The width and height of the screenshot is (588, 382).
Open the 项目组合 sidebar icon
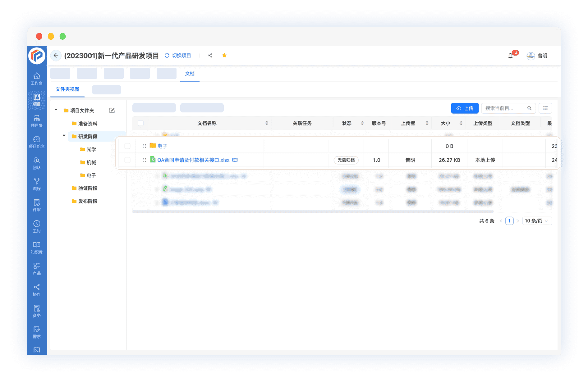[37, 142]
